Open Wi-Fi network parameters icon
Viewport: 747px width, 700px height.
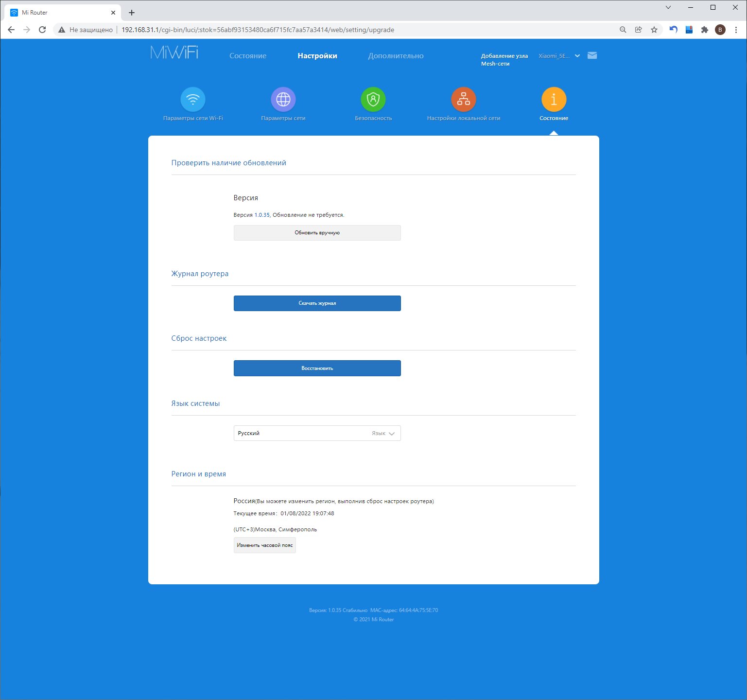click(x=193, y=99)
